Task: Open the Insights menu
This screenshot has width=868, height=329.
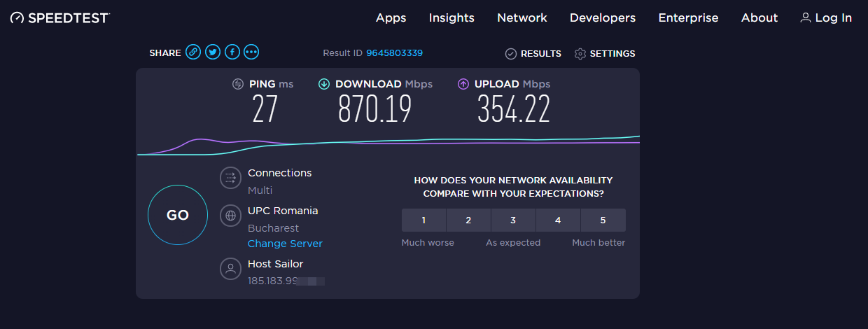Action: coord(451,18)
